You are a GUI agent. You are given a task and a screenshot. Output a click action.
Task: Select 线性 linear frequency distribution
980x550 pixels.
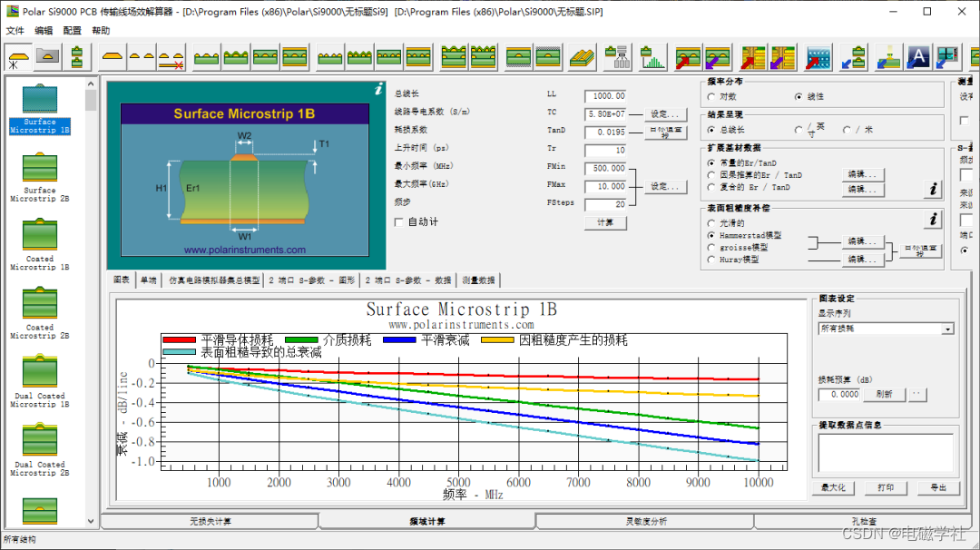(799, 97)
